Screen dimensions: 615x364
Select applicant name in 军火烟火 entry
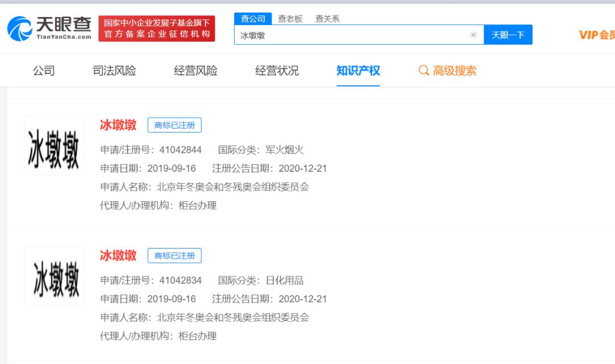233,187
